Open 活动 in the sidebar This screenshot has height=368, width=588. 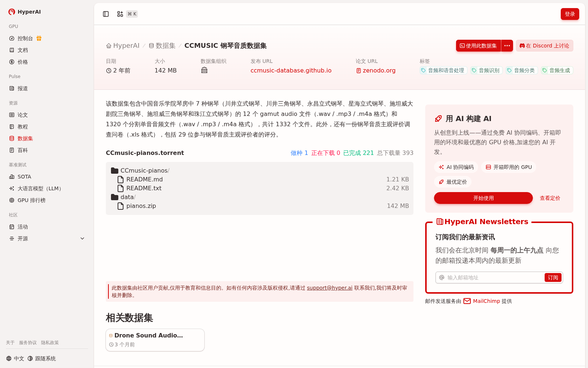pos(23,227)
